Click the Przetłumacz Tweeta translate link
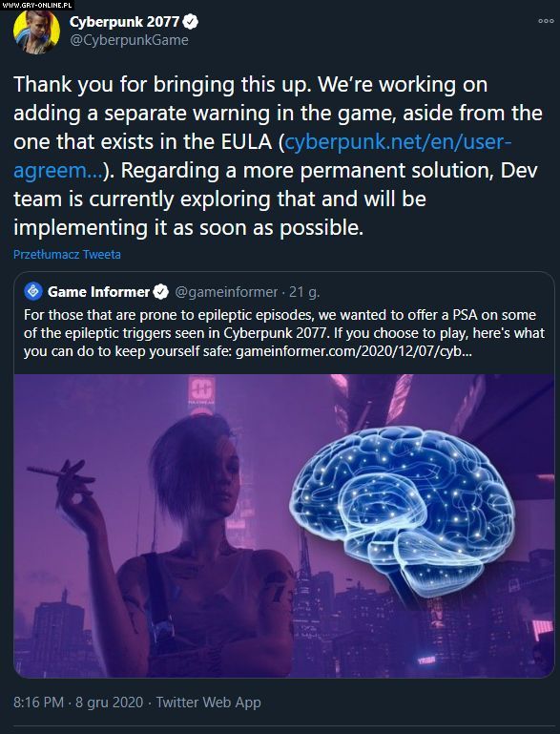 point(67,254)
